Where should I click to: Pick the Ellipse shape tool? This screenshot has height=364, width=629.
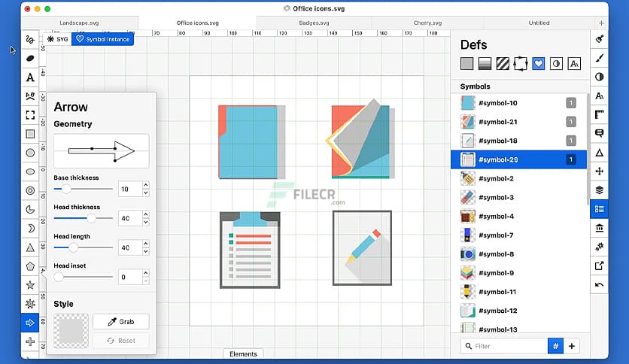[30, 171]
